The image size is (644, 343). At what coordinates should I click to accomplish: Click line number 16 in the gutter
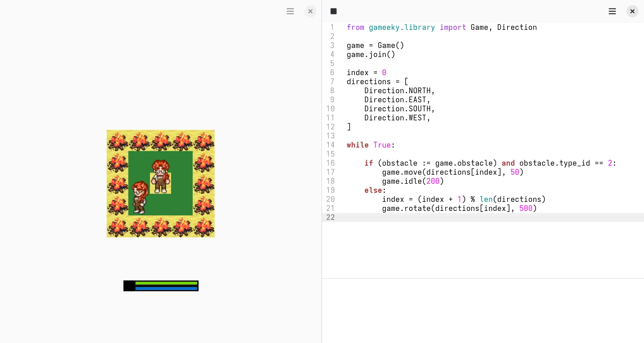[330, 163]
